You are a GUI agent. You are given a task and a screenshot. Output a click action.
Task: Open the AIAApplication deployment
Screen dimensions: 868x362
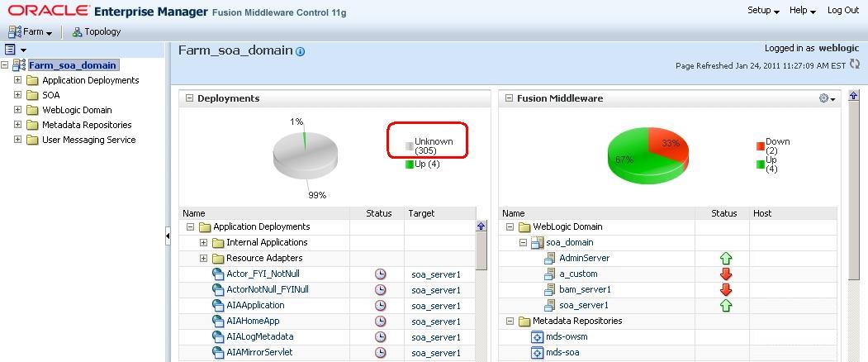[255, 305]
